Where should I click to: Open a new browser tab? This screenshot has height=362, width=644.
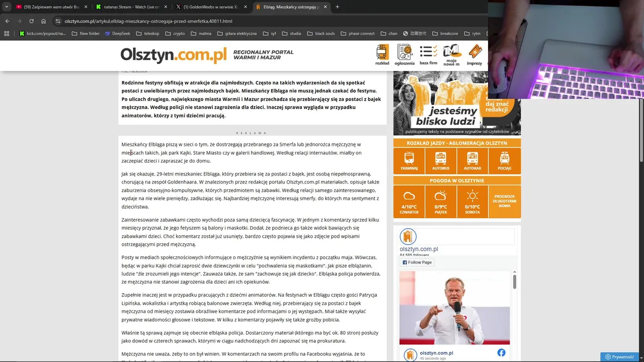click(x=337, y=7)
